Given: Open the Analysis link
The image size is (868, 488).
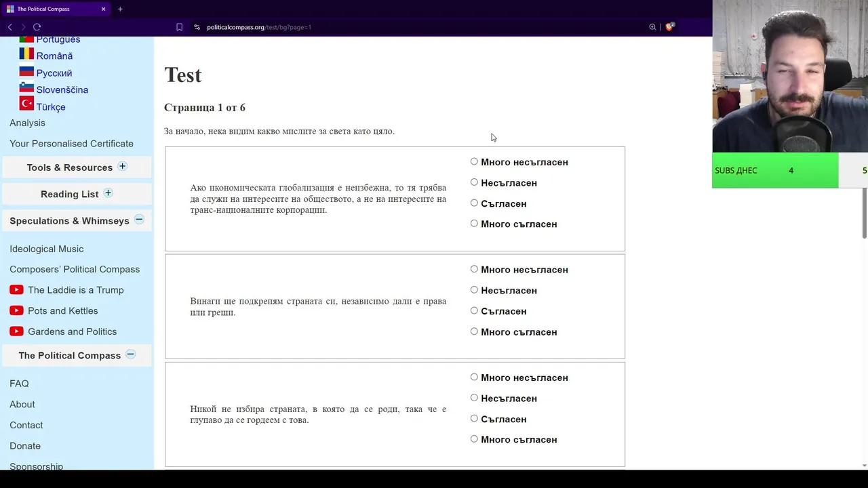Looking at the screenshot, I should coord(27,123).
